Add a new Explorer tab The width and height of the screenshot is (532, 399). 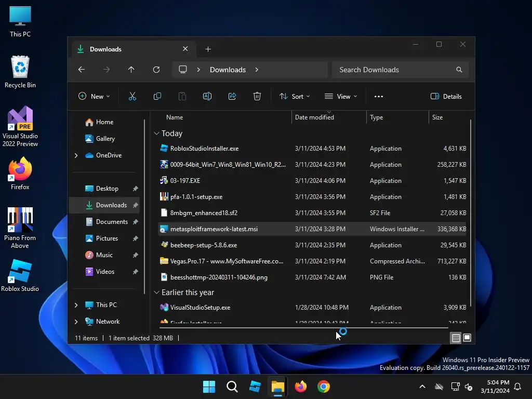pyautogui.click(x=208, y=49)
